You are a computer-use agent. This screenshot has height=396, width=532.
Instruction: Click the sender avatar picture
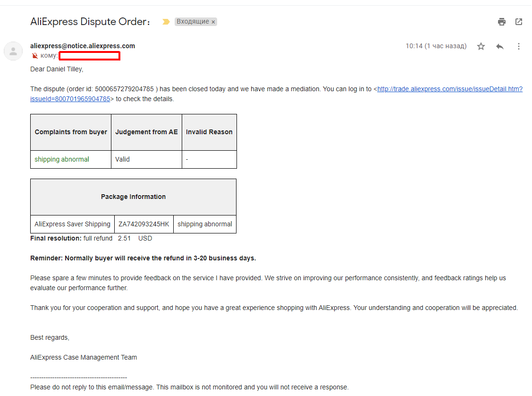click(x=13, y=52)
